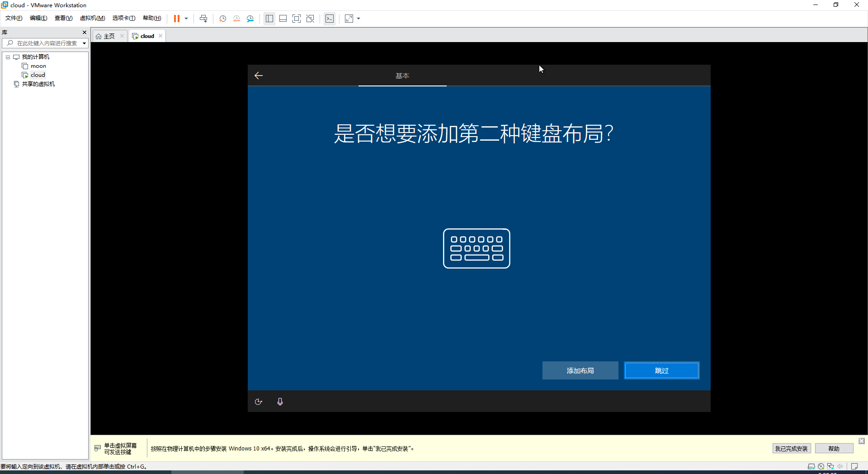Open the 文件(F) menu

[x=14, y=18]
